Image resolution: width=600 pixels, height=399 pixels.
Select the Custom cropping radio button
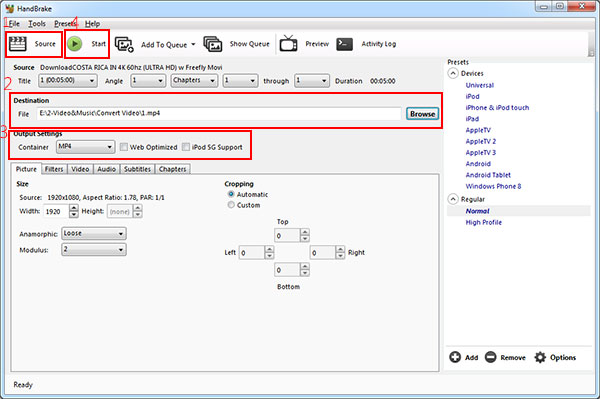coord(231,205)
